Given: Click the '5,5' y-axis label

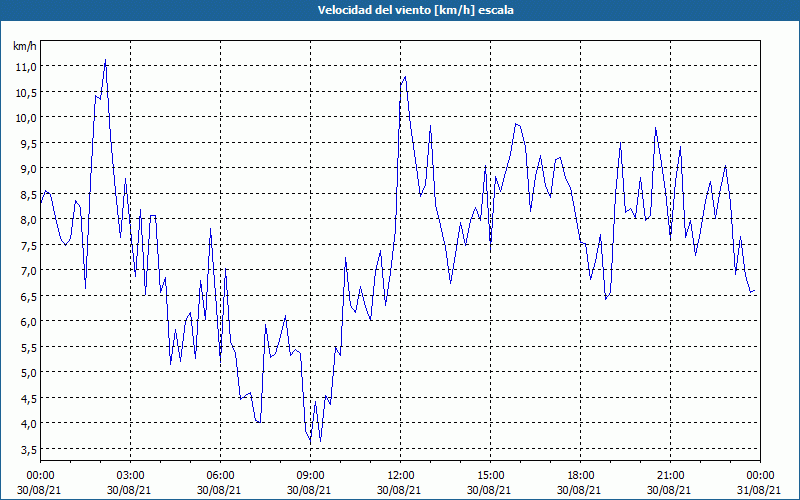Looking at the screenshot, I should click(x=28, y=347).
